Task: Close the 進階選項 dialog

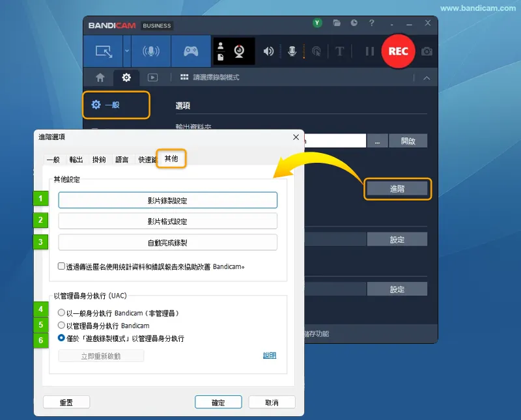Action: (x=296, y=137)
